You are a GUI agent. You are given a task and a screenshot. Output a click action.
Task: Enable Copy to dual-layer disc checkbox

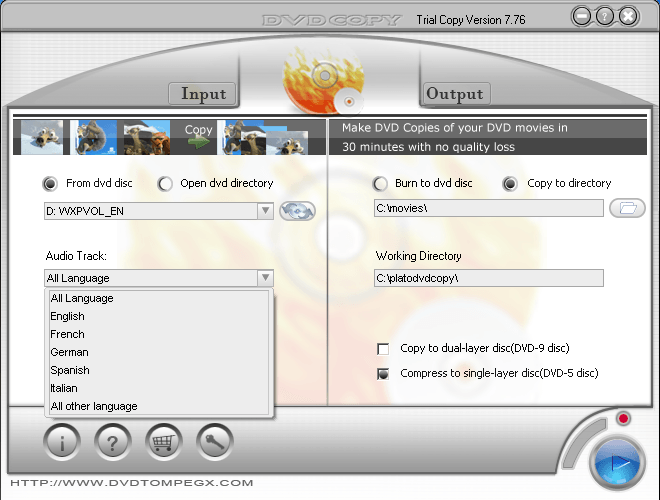(x=383, y=349)
